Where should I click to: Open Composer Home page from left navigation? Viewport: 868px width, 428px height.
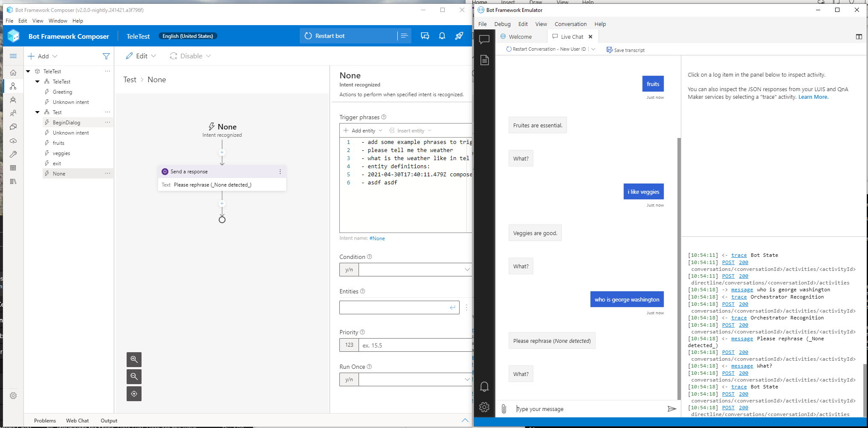coord(13,72)
